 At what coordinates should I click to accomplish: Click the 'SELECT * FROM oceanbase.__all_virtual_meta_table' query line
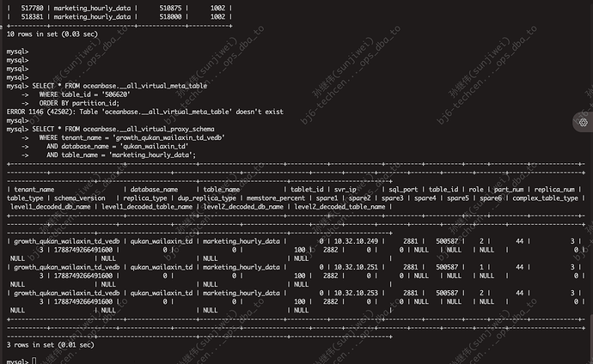click(119, 86)
